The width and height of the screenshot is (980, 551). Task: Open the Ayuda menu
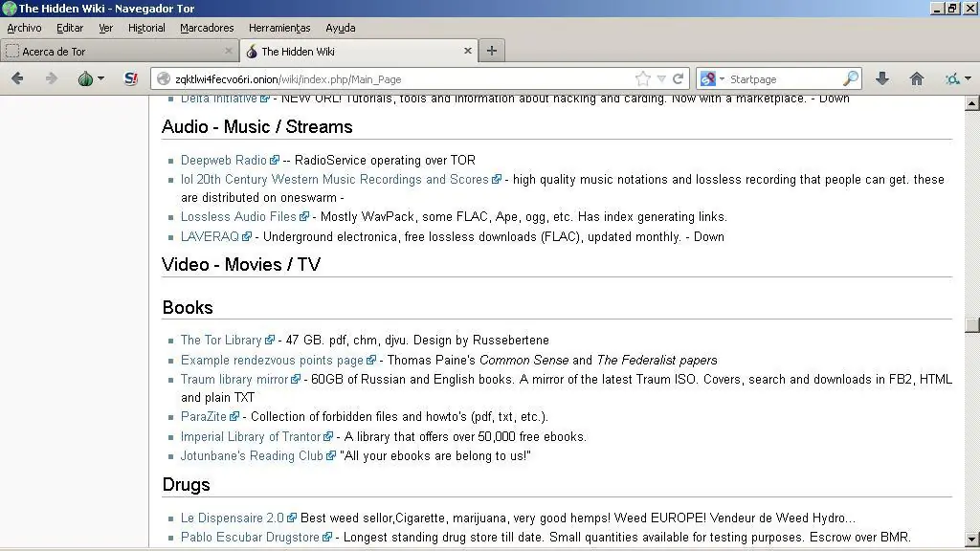[x=341, y=28]
